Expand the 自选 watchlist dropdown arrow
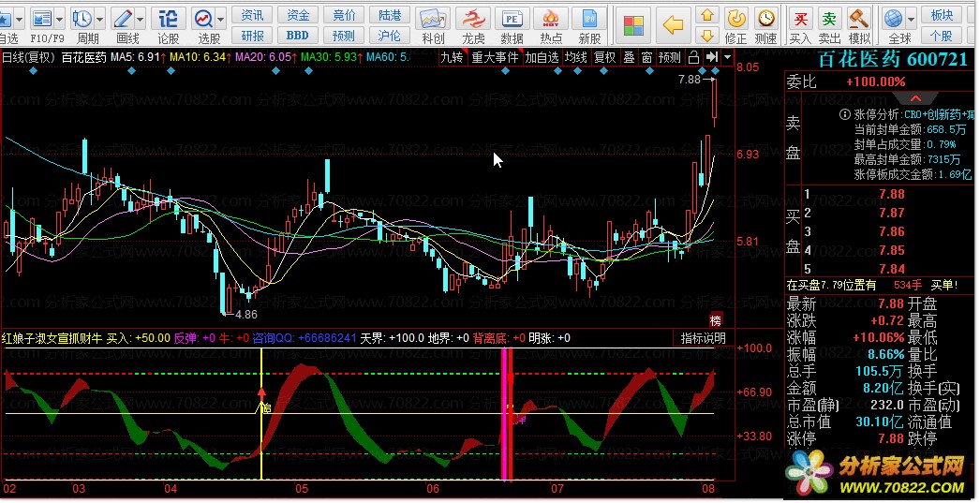Viewport: 980px width, 503px height. (20, 20)
